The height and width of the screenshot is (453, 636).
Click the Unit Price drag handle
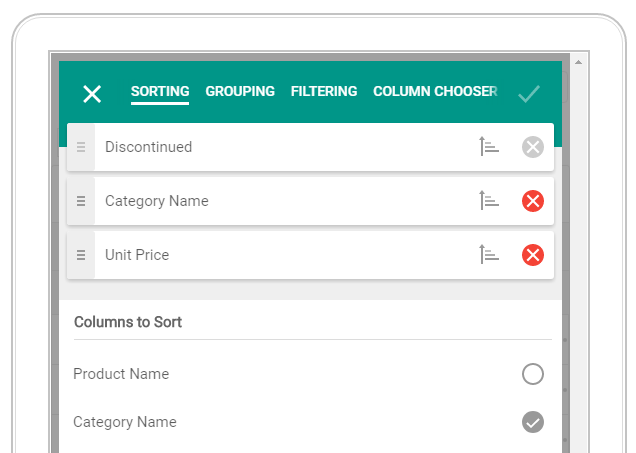pos(81,255)
